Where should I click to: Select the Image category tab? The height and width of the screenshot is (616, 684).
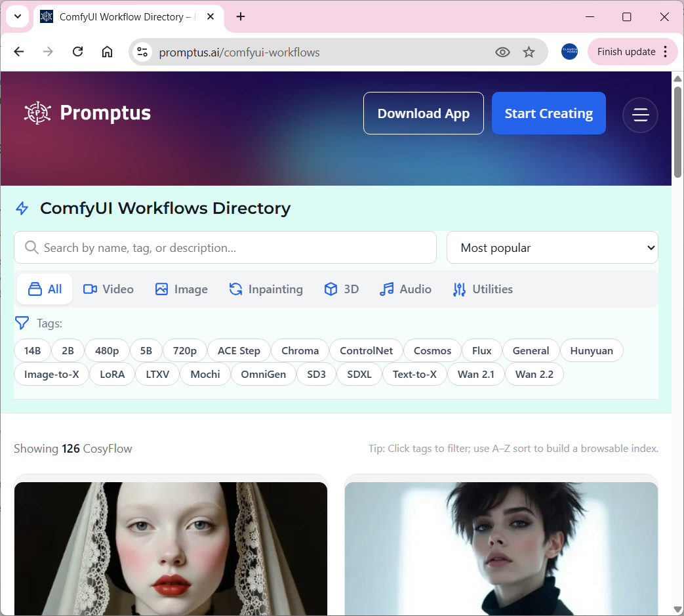(x=182, y=289)
